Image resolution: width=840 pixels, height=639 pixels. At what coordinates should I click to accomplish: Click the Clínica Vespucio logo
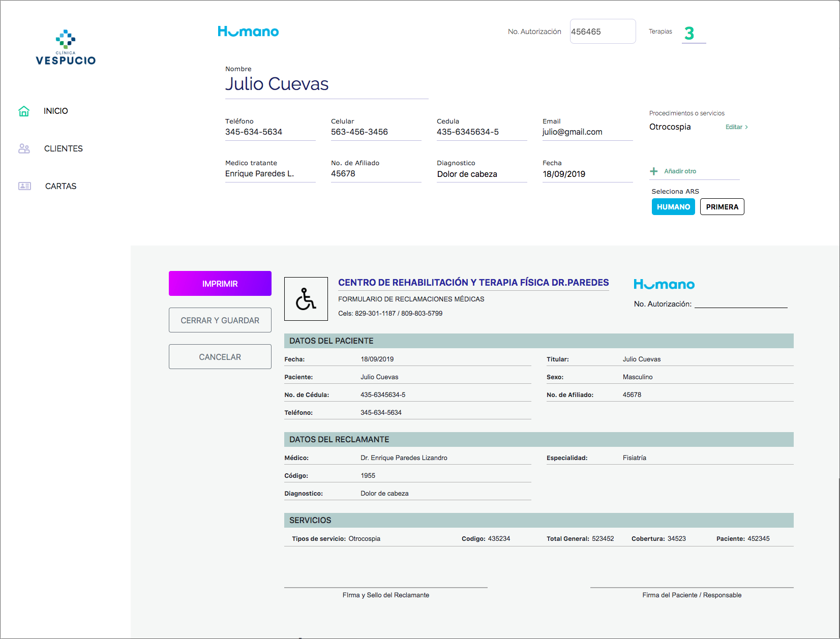[x=66, y=48]
